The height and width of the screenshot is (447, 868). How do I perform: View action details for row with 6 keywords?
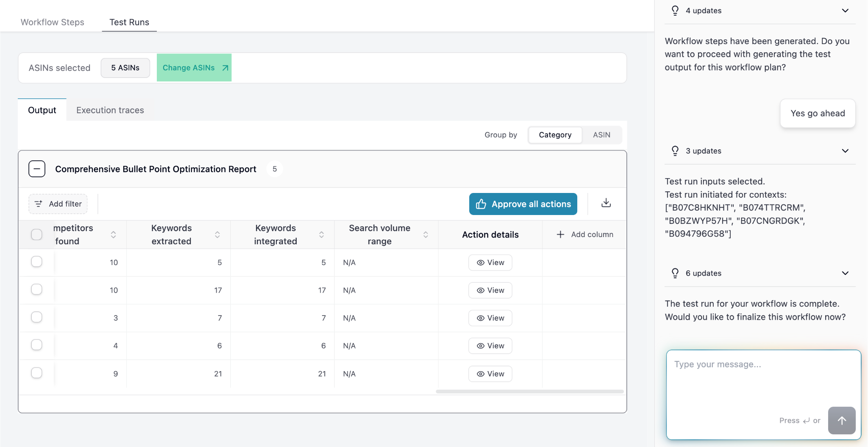click(490, 346)
